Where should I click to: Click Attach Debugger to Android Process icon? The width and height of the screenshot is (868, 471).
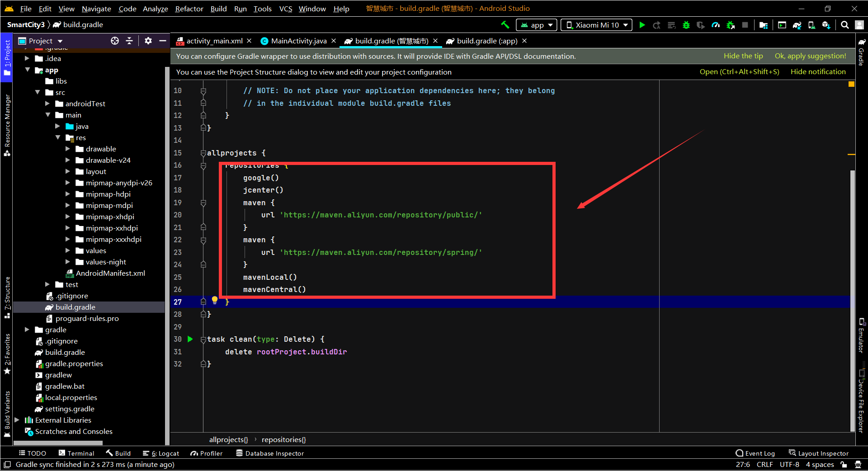click(731, 25)
